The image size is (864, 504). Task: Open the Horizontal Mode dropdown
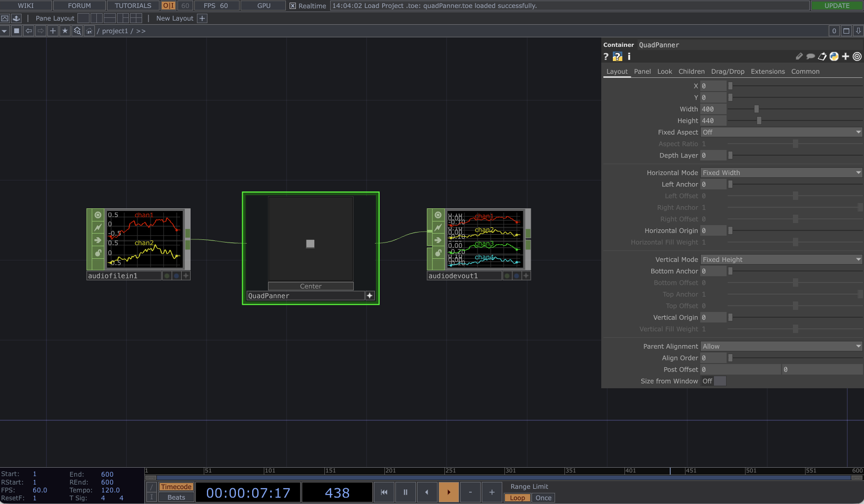(781, 173)
